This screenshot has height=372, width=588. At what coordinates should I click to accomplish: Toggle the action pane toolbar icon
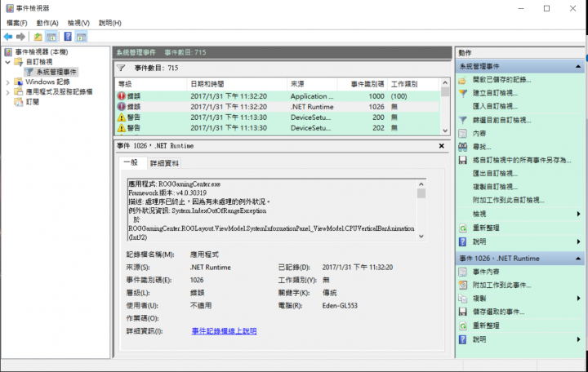click(82, 37)
